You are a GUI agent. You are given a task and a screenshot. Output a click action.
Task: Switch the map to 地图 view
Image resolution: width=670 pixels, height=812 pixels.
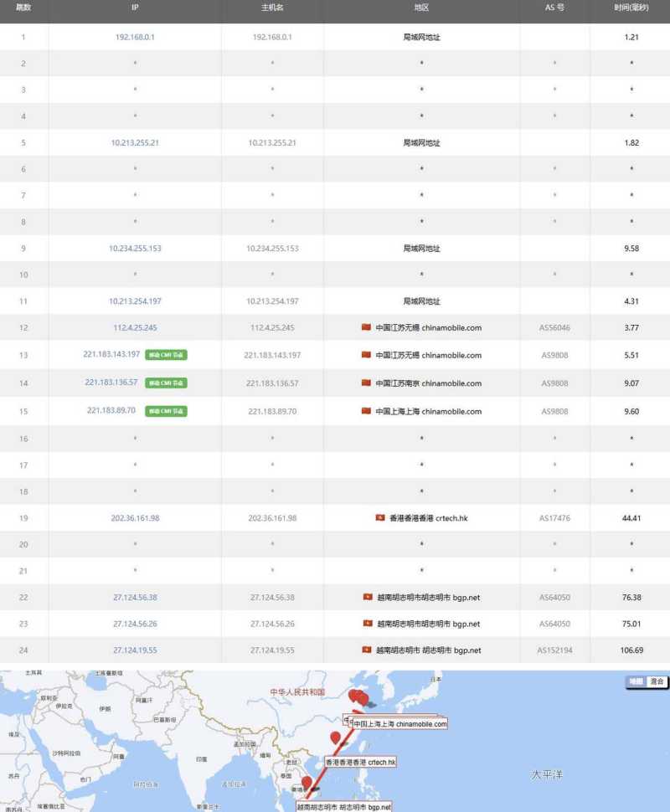pyautogui.click(x=636, y=682)
